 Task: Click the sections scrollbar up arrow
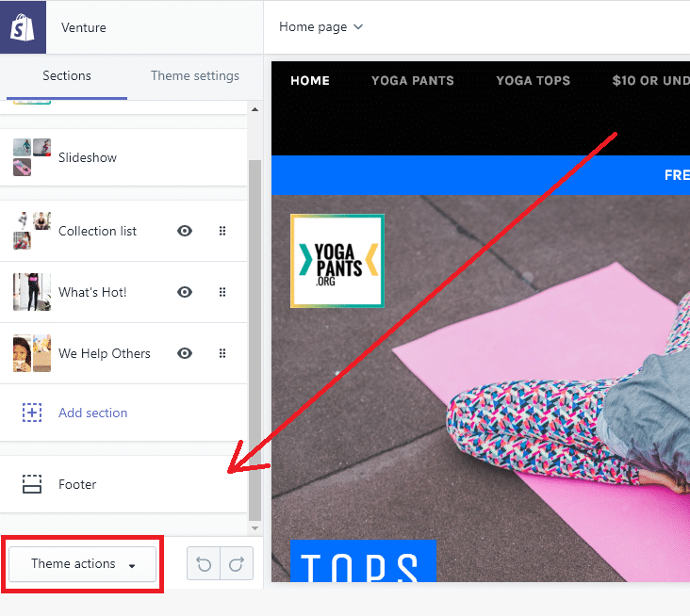tap(255, 109)
